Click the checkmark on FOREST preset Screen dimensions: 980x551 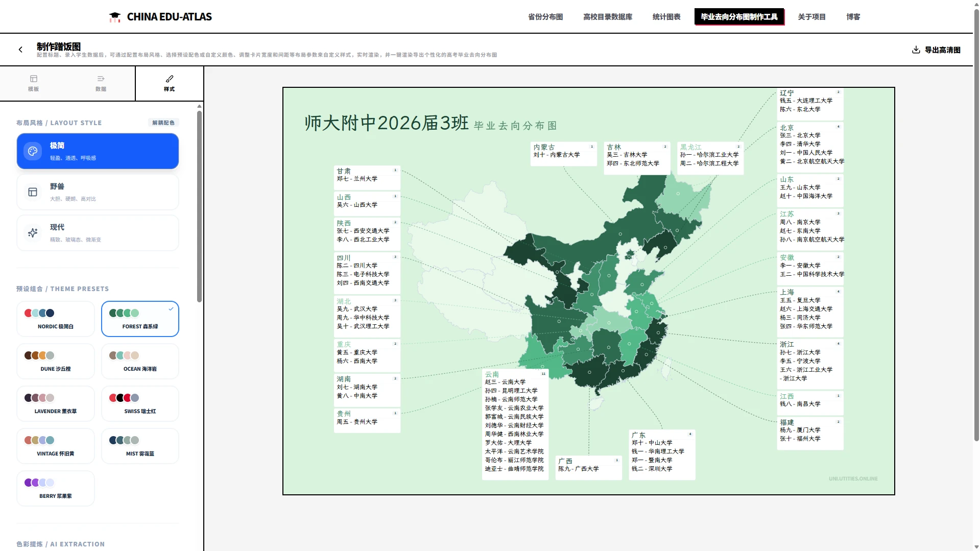(x=171, y=309)
